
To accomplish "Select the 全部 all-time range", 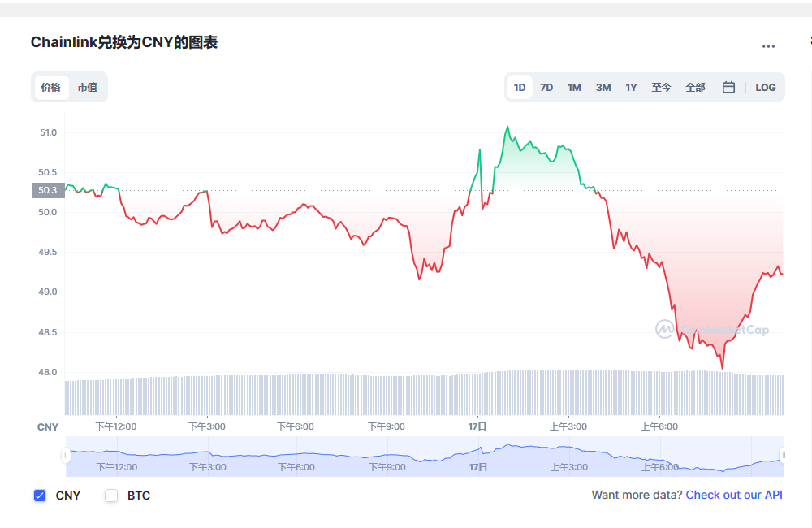I will tap(695, 87).
